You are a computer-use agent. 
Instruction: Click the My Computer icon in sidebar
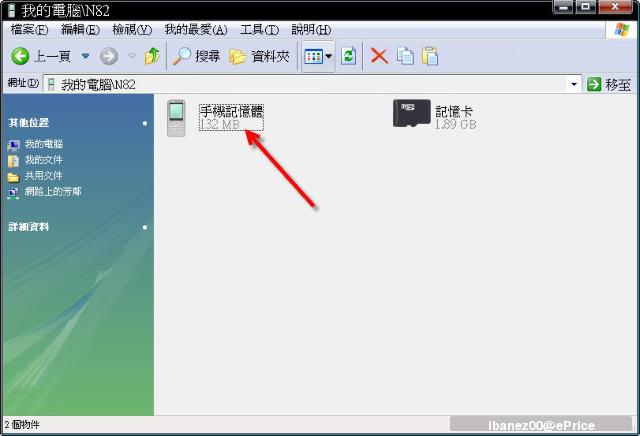(x=13, y=145)
